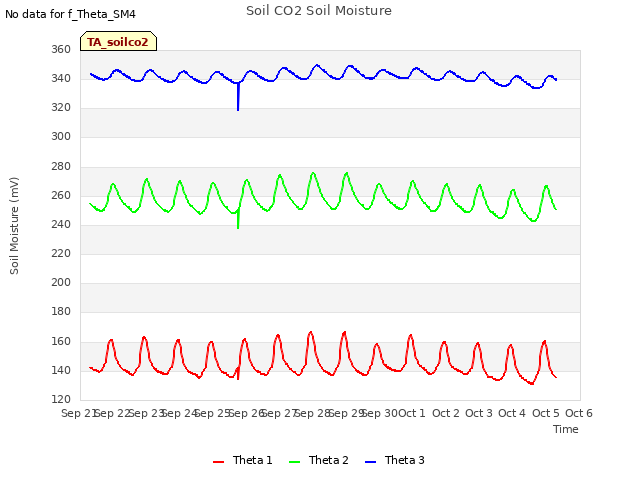Viewport: 640px width, 480px height.
Task: Click the Oct 5 x-axis label
Action: [546, 413]
